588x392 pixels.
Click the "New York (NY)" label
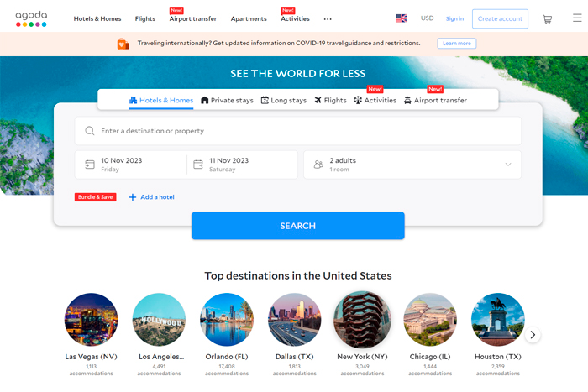point(362,357)
